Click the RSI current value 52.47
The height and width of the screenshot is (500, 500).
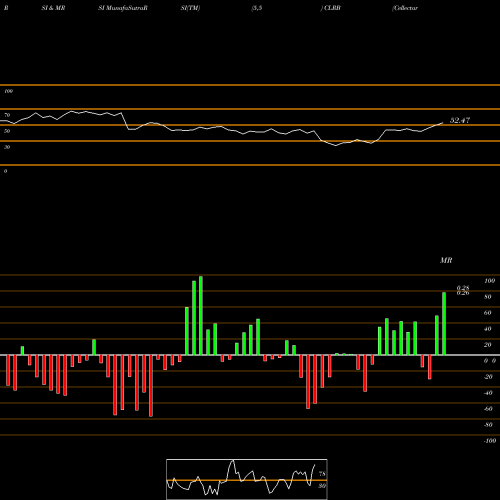(x=460, y=120)
